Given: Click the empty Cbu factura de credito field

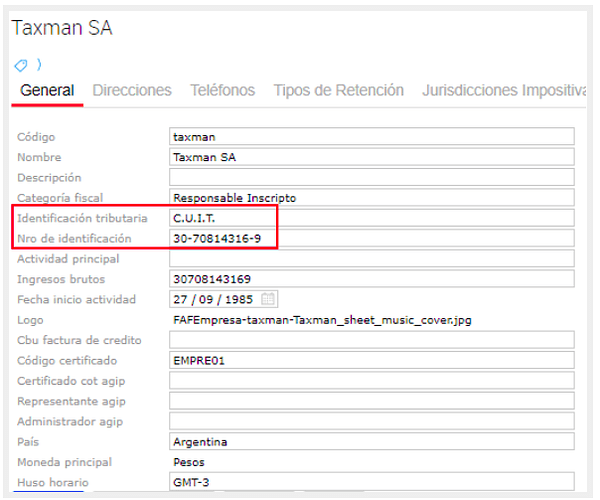Looking at the screenshot, I should 372,340.
